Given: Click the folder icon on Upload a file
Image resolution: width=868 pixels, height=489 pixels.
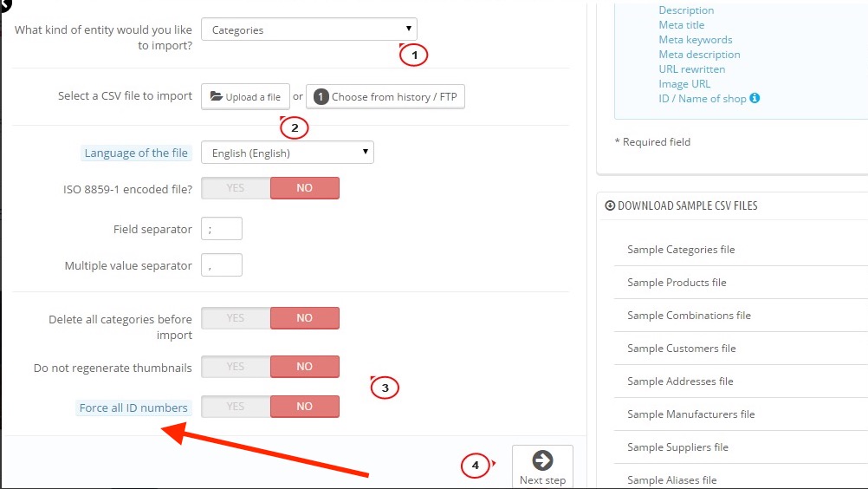Looking at the screenshot, I should [x=216, y=96].
